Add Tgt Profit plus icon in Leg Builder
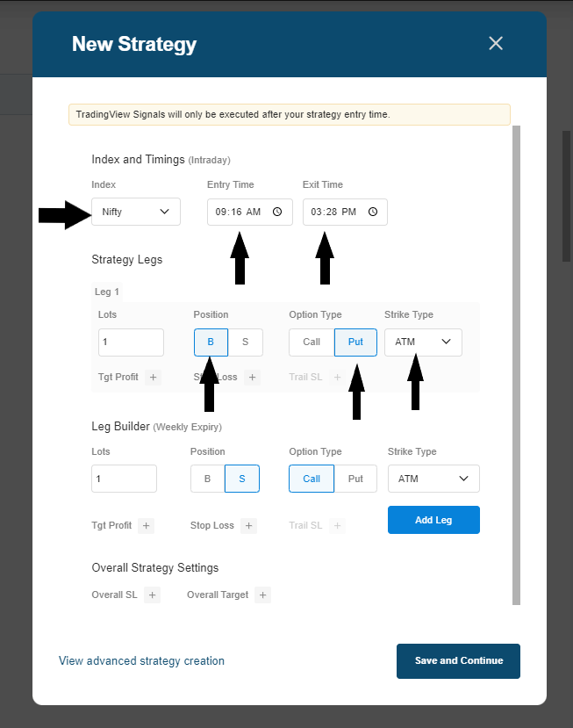The width and height of the screenshot is (573, 728). 147,526
